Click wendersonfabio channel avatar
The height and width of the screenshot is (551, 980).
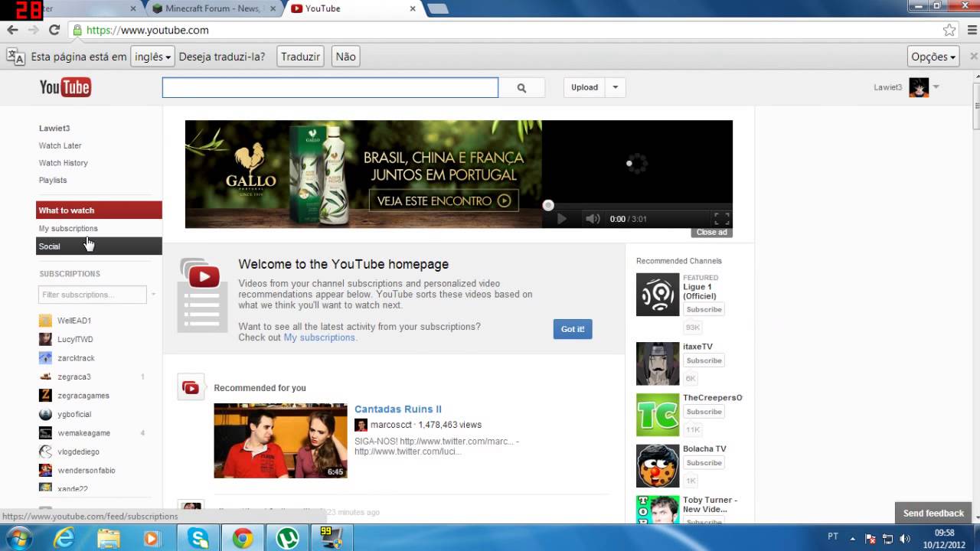pyautogui.click(x=46, y=471)
